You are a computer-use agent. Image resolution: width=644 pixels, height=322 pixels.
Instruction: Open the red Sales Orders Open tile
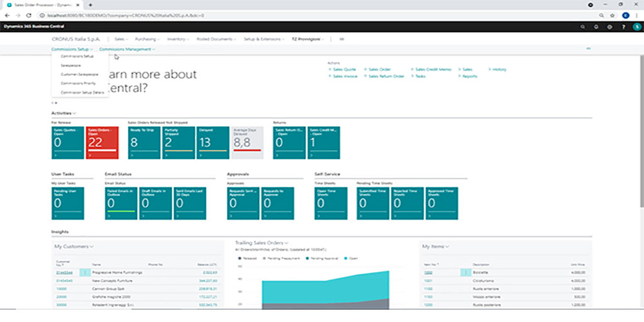click(100, 142)
